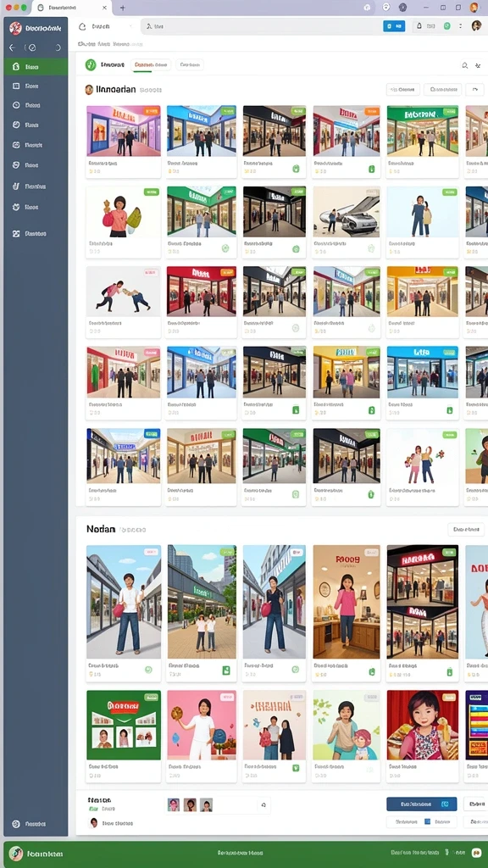
Task: Open the dropdown beside the Nodan section header
Action: point(465,529)
